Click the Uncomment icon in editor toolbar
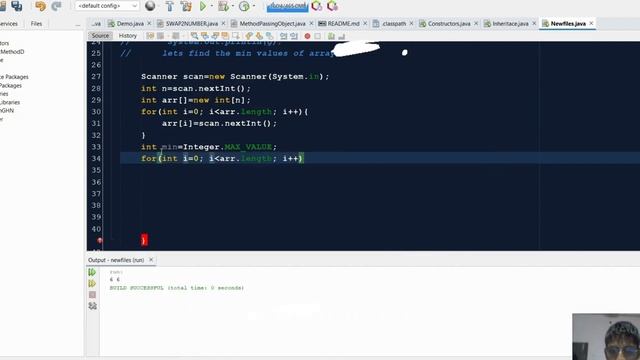Image resolution: width=640 pixels, height=360 pixels. coord(341,36)
